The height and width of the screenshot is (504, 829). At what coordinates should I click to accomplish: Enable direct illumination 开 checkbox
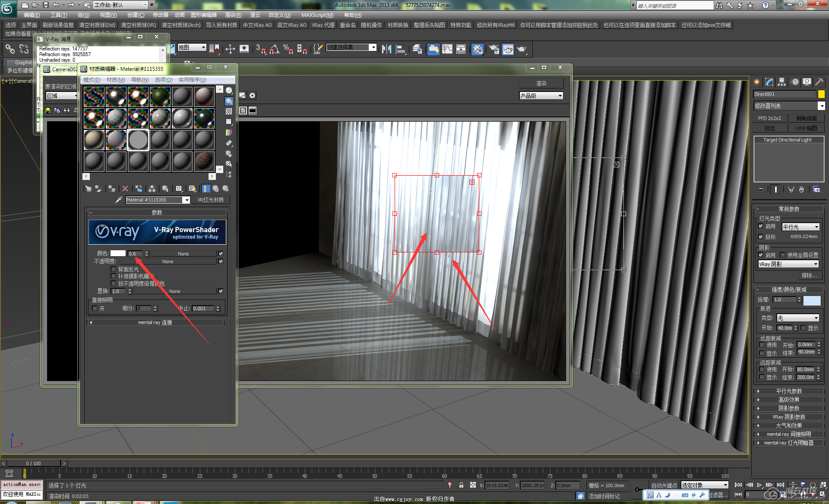[x=95, y=309]
